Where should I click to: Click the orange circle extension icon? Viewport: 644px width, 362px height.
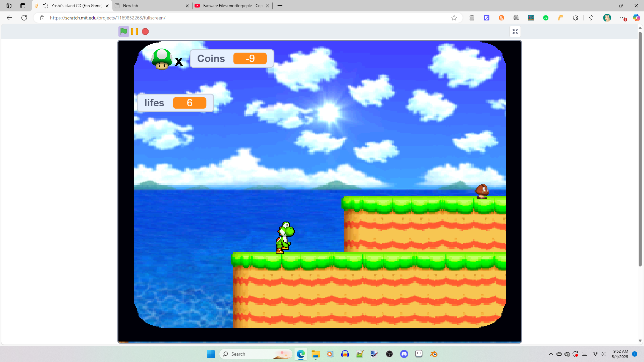pos(501,18)
